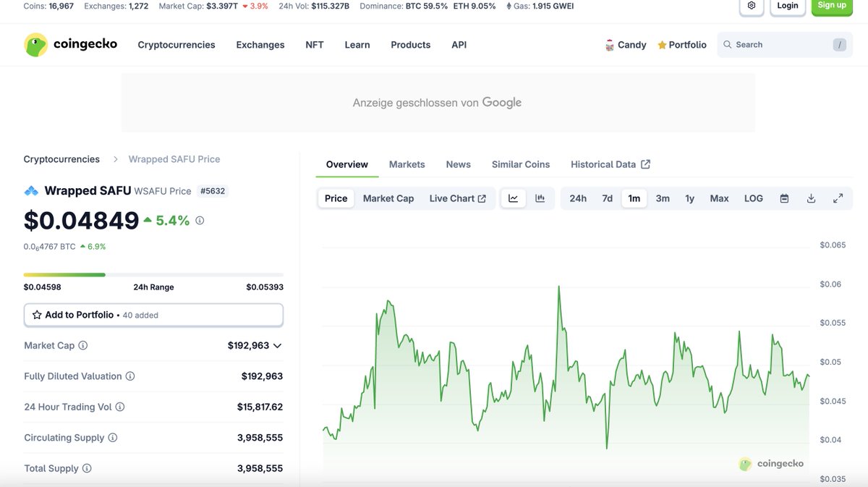This screenshot has width=868, height=487.
Task: Click $15,817.62 trading volume value
Action: [x=260, y=407]
